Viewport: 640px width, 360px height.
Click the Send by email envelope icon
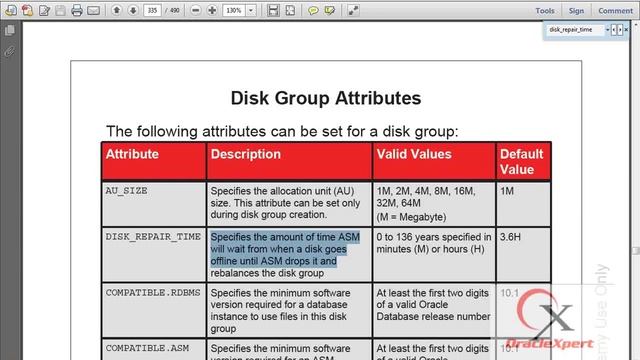93,10
